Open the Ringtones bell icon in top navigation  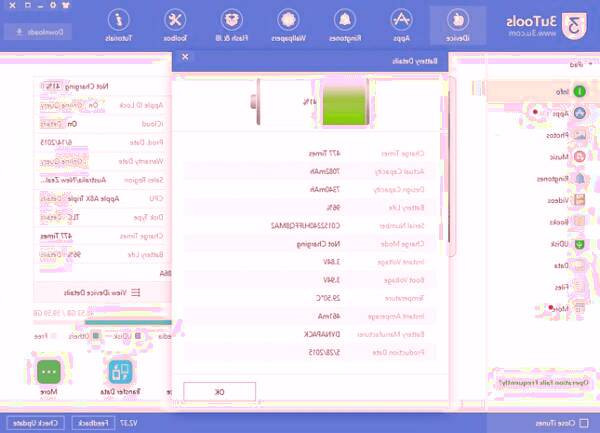(345, 20)
